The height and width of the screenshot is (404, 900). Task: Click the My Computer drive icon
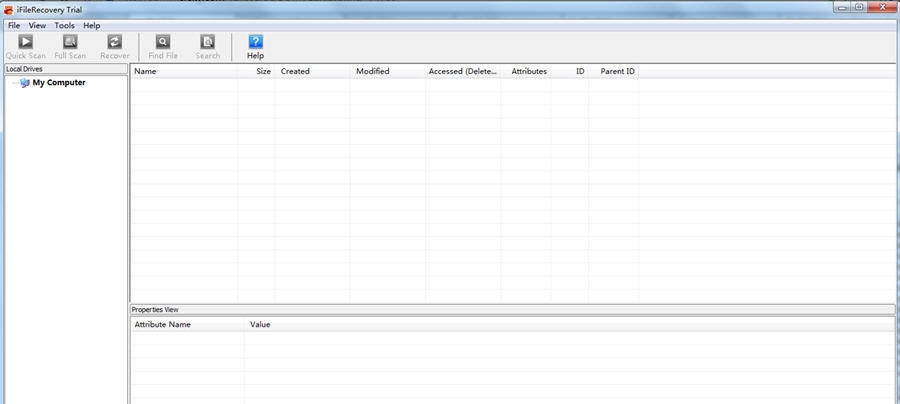24,83
